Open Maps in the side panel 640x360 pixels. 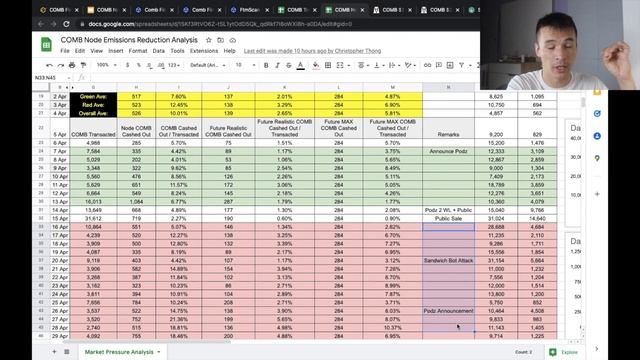tap(597, 158)
